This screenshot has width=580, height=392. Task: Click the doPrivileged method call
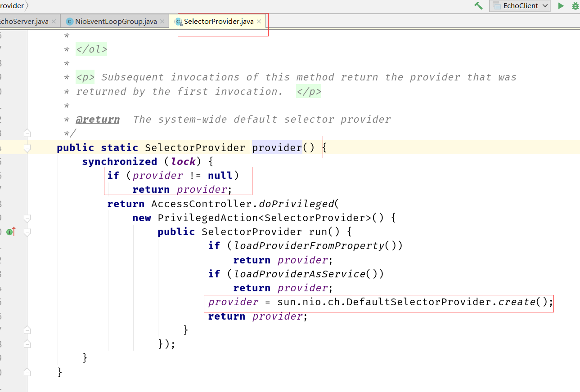tap(297, 204)
